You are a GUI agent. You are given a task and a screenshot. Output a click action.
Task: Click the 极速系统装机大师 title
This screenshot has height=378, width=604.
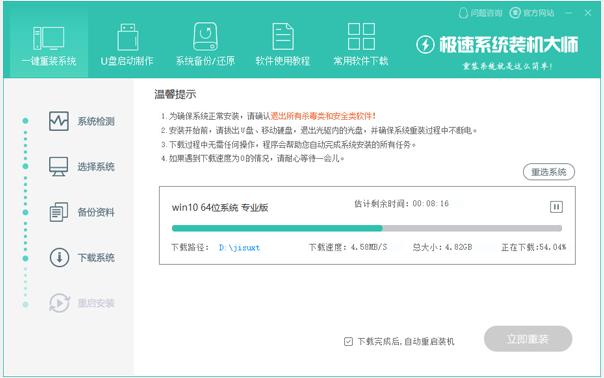(508, 45)
